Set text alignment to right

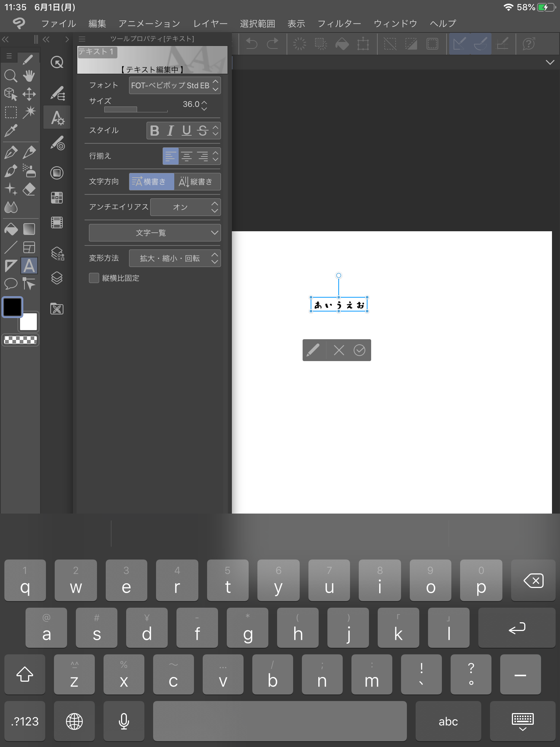pyautogui.click(x=203, y=156)
